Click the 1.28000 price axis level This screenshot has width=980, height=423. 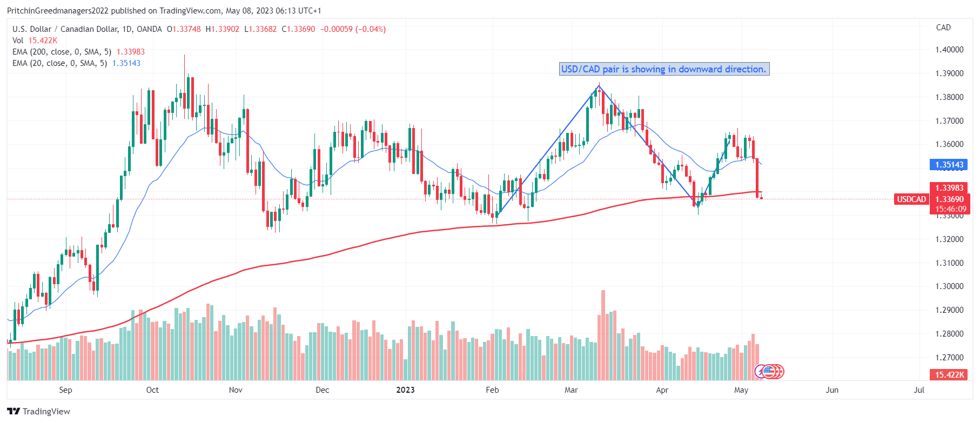tap(949, 334)
